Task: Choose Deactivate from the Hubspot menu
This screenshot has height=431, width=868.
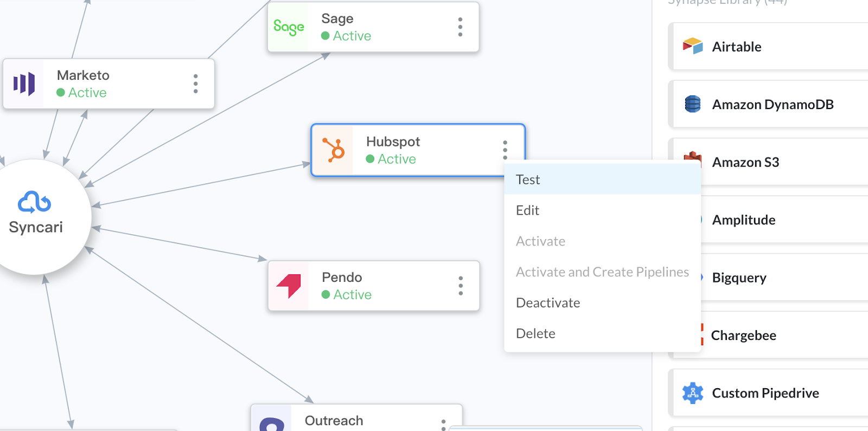Action: pos(602,303)
